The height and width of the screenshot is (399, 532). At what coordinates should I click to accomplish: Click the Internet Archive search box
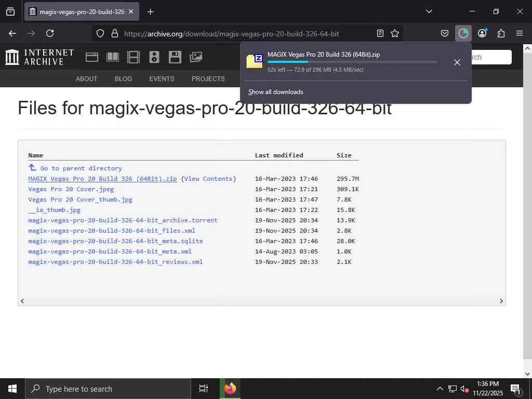click(x=490, y=57)
